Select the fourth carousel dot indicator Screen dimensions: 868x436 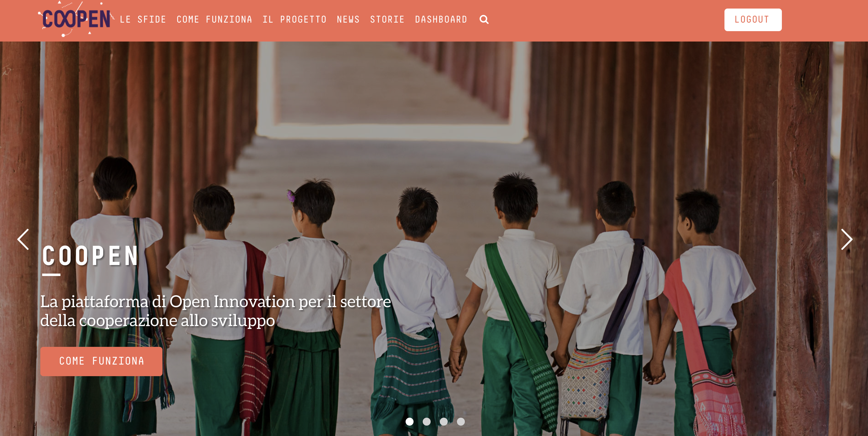pos(461,422)
